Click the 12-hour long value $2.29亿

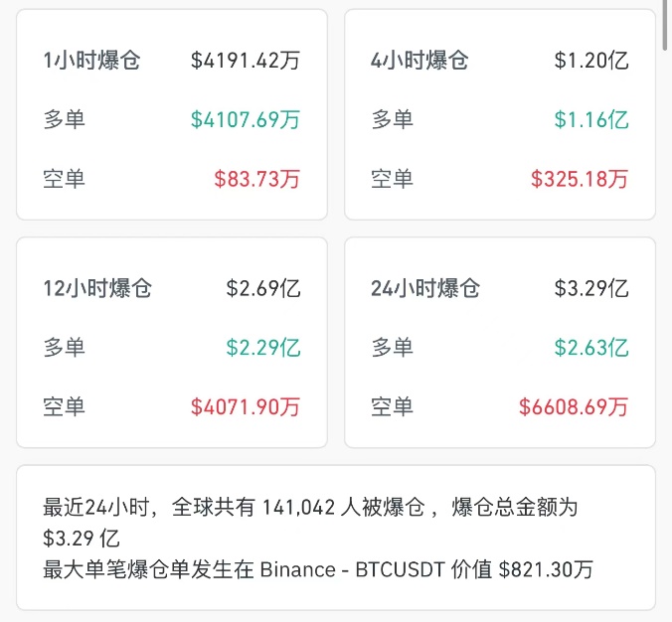point(262,348)
